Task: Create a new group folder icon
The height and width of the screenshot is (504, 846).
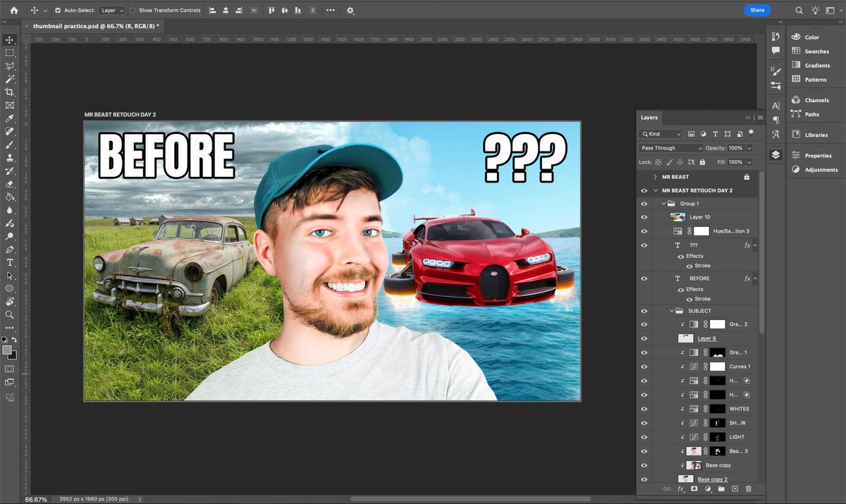Action: 721,488
